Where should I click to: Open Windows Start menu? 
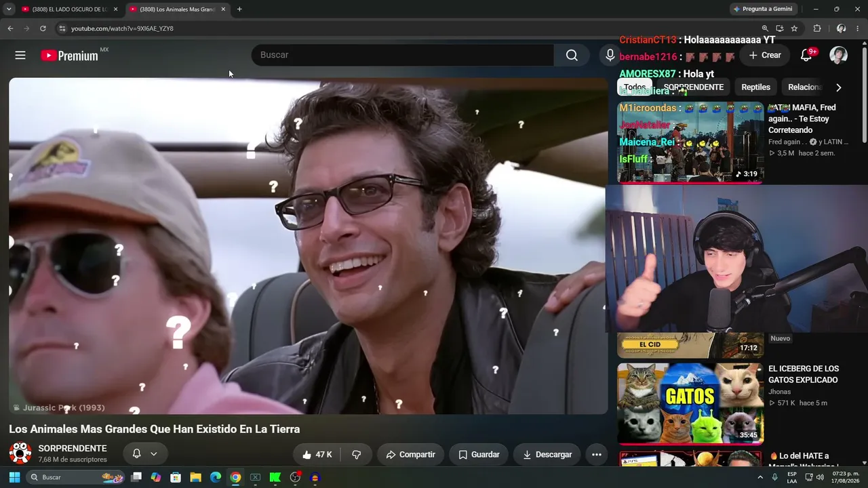14,477
